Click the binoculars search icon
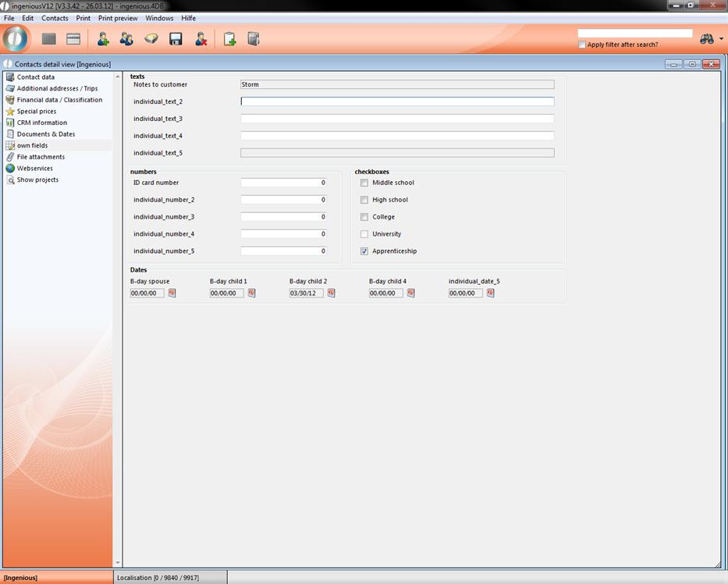728x584 pixels. coord(707,39)
